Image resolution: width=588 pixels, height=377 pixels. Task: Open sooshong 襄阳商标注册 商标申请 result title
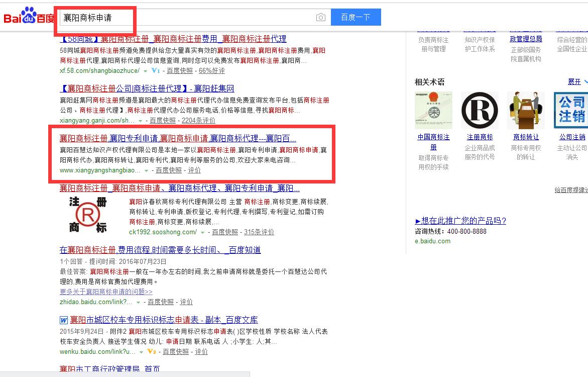[x=180, y=188]
